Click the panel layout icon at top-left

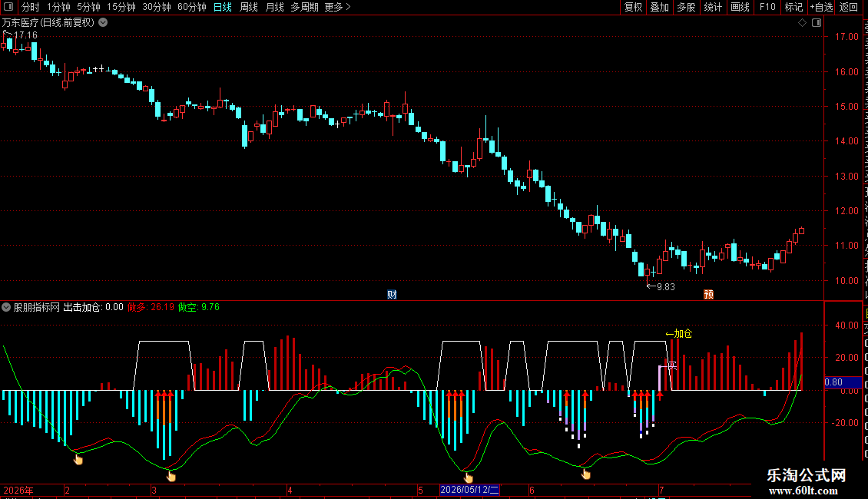8,7
